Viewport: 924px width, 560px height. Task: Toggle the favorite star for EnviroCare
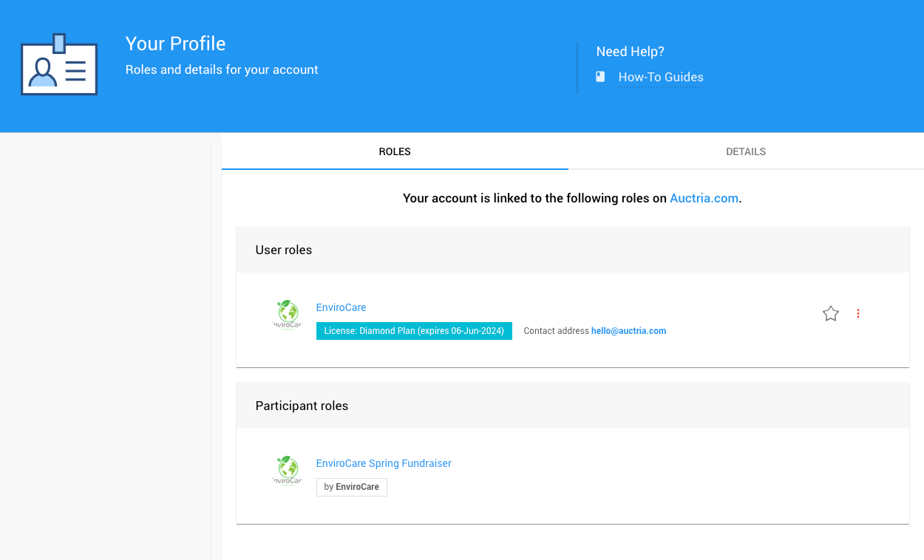click(x=831, y=314)
